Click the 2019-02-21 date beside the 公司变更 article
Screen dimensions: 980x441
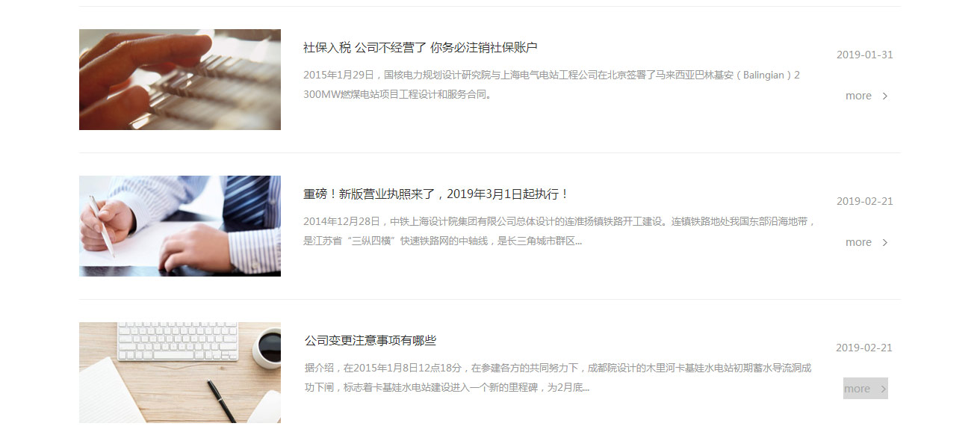[863, 348]
